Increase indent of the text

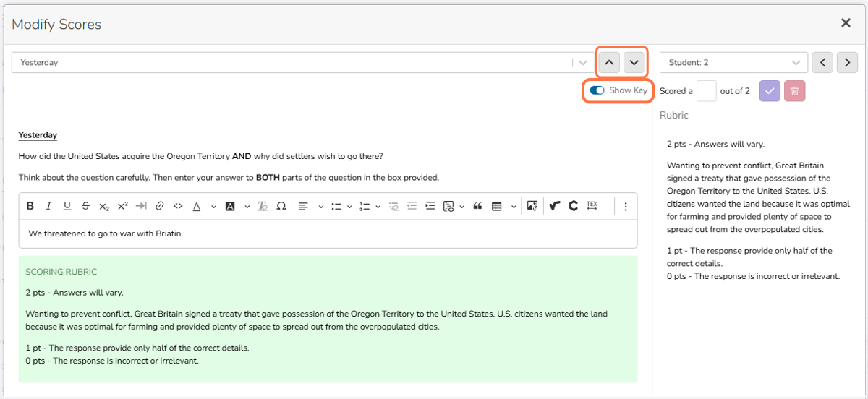click(x=430, y=206)
